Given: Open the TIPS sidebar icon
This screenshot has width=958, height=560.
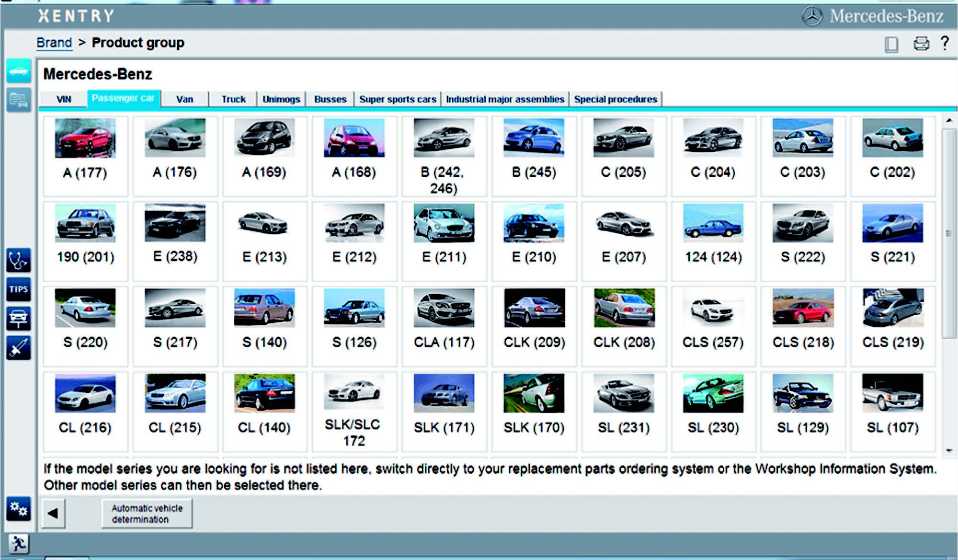Looking at the screenshot, I should [x=19, y=289].
